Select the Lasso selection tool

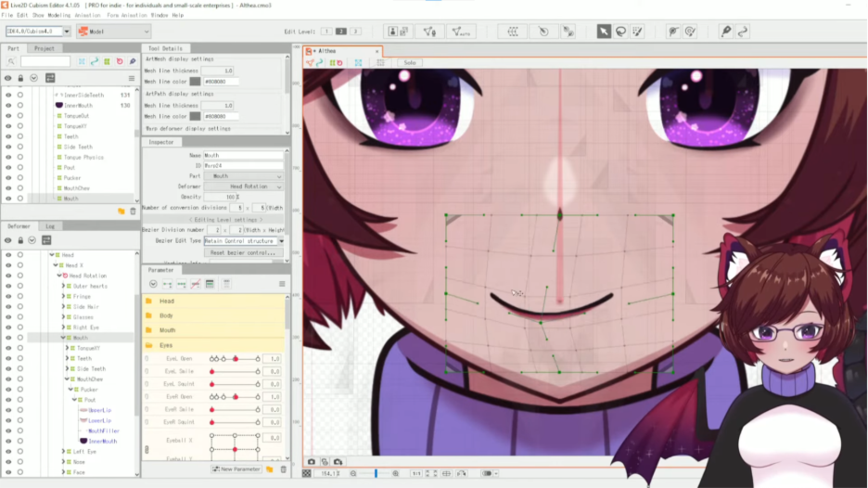(x=620, y=32)
